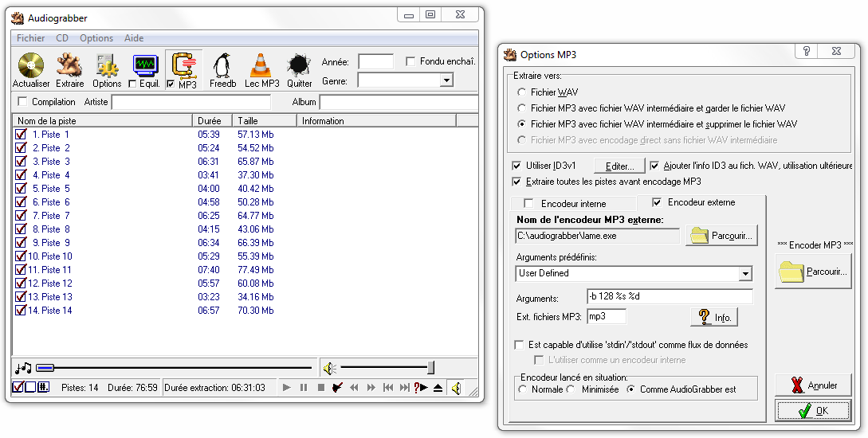868x438 pixels.
Task: Click the Année input field
Action: pos(376,61)
